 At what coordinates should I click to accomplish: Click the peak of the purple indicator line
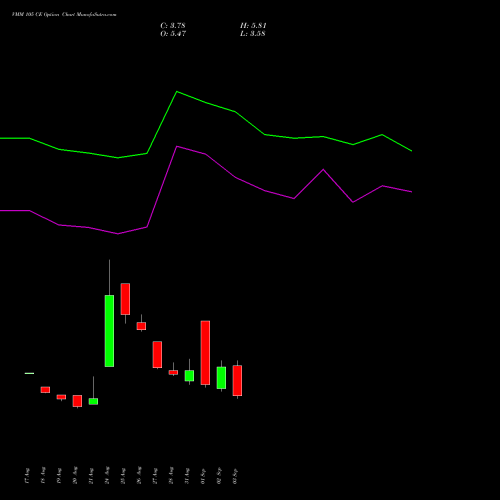[x=177, y=146]
